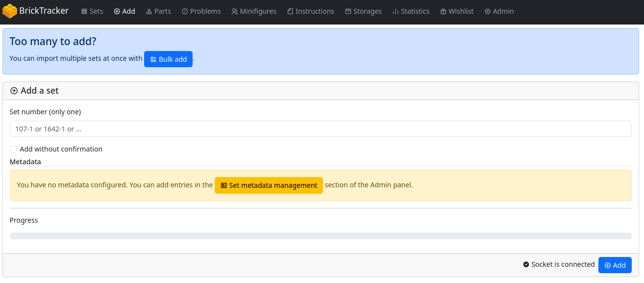Open Set metadata management

click(269, 185)
